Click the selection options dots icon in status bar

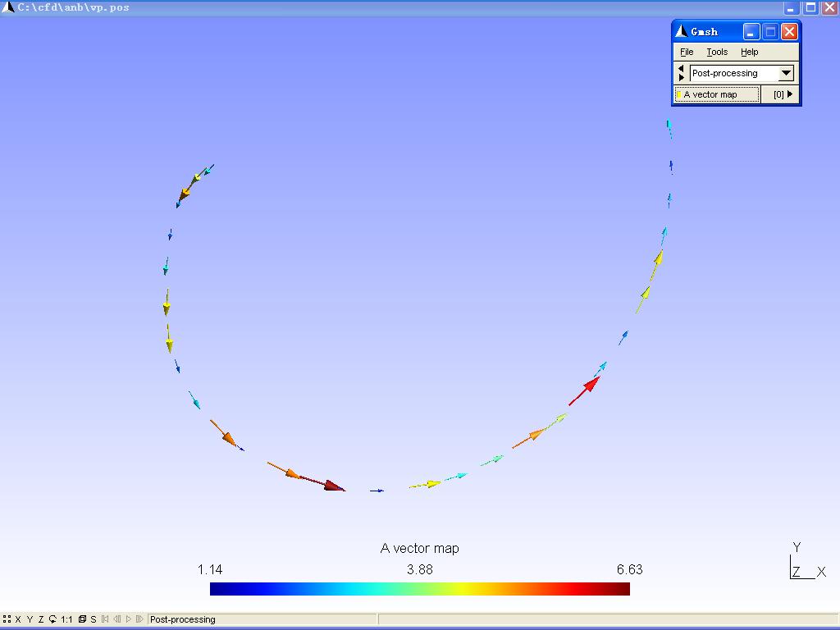pyautogui.click(x=7, y=619)
